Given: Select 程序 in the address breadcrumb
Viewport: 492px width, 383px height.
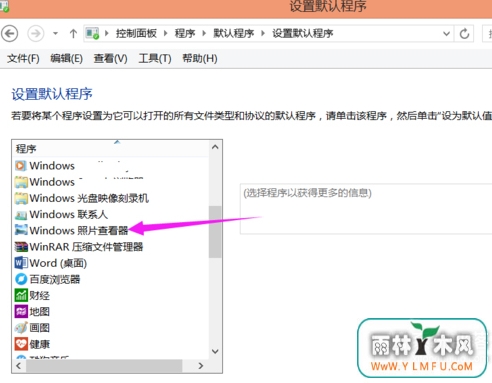Looking at the screenshot, I should pos(185,33).
